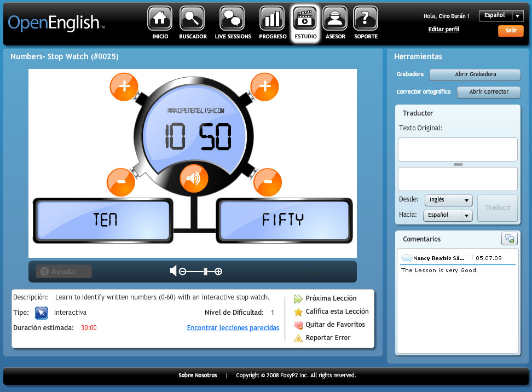Viewport: 532px width, 392px height.
Task: Click the translation output text box
Action: point(458,179)
